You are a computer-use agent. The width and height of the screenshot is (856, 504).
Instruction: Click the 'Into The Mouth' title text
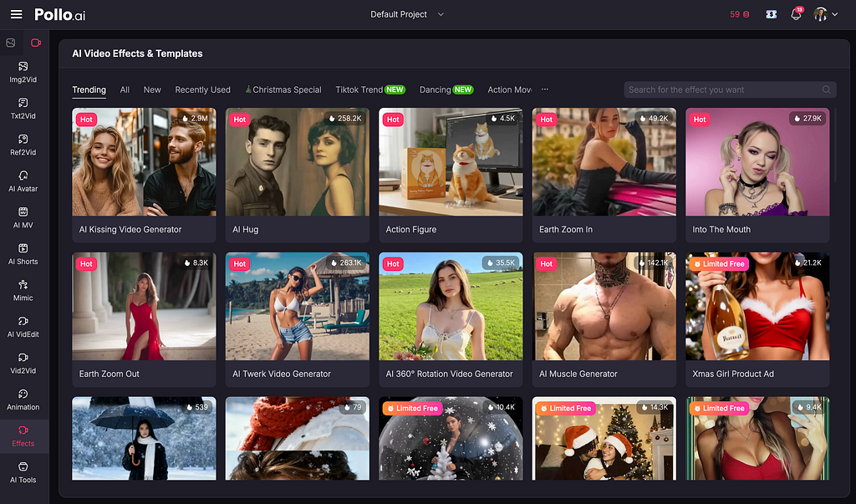tap(721, 229)
